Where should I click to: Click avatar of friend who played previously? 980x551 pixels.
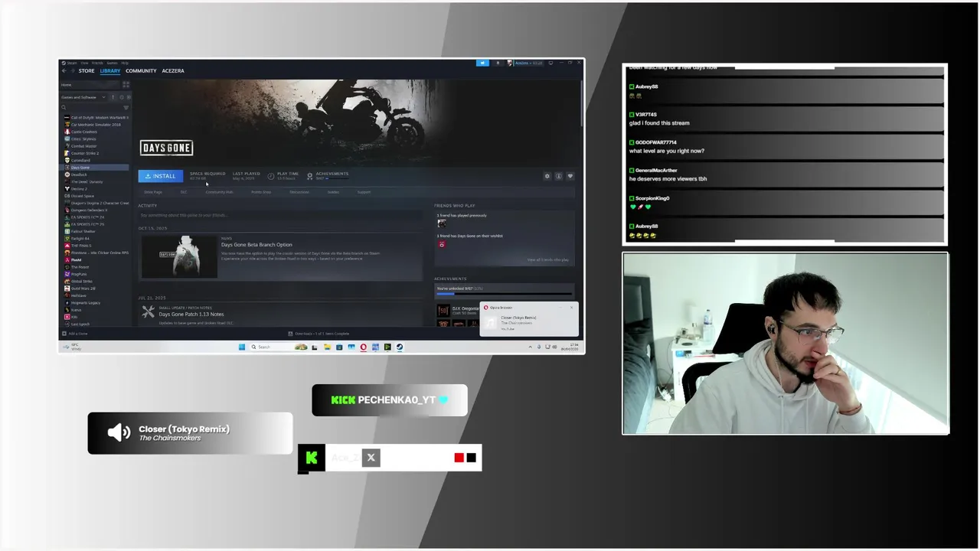point(441,223)
